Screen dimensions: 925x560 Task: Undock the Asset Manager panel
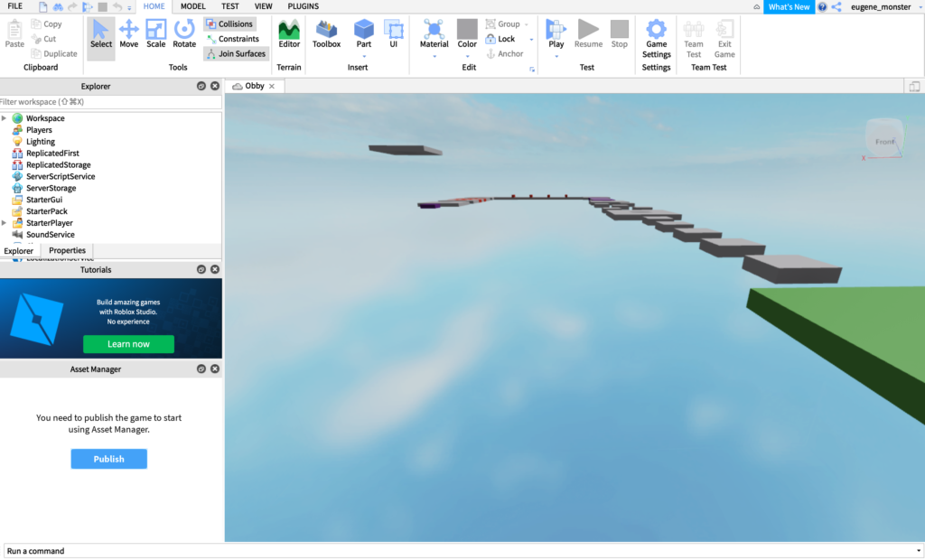click(201, 369)
